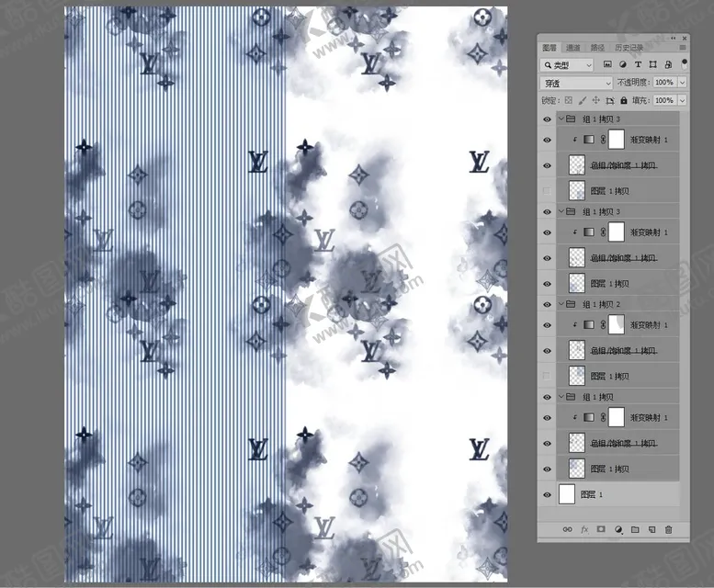The width and height of the screenshot is (714, 588).
Task: Hide 色相/饱和度 layer in 组 1 拷贝
Action: (547, 443)
